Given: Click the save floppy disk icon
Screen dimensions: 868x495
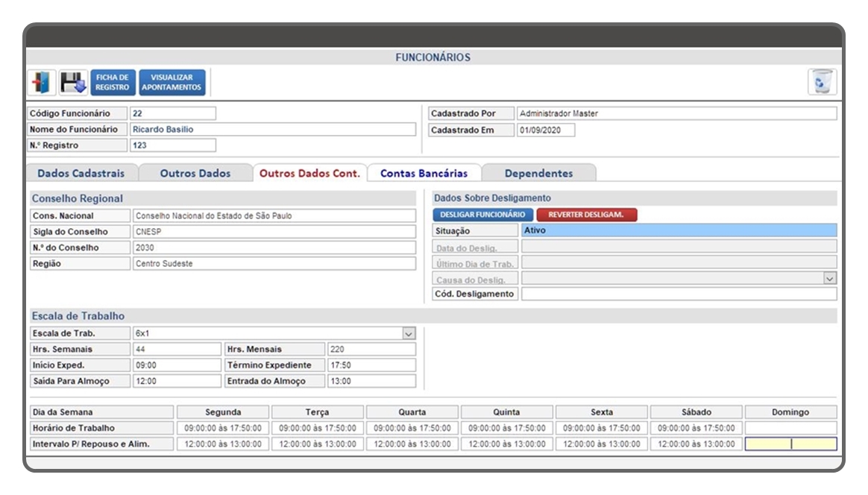Looking at the screenshot, I should tap(73, 83).
